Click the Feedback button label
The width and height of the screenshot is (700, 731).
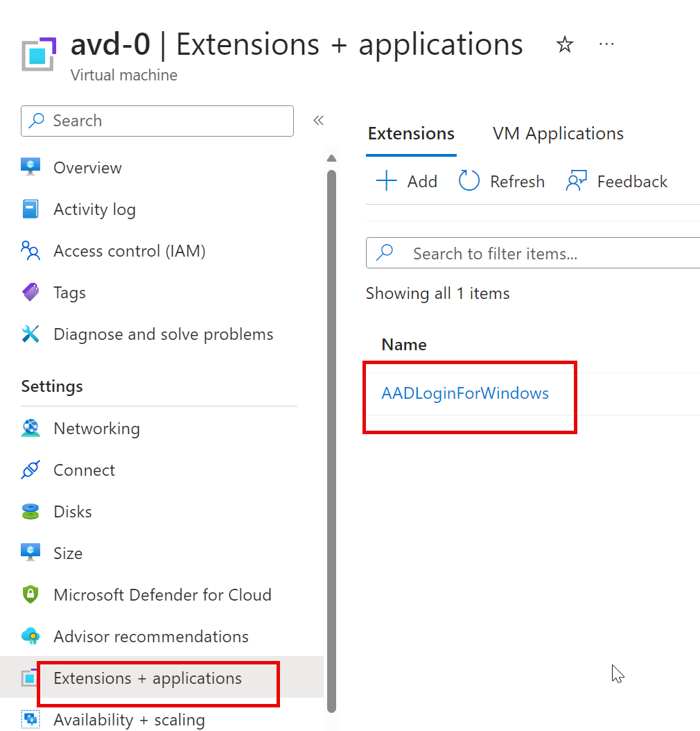632,181
